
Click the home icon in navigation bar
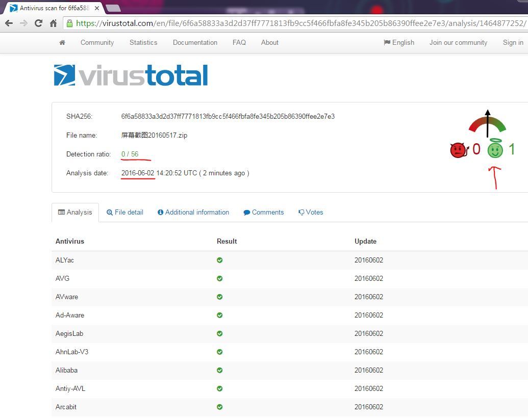62,43
